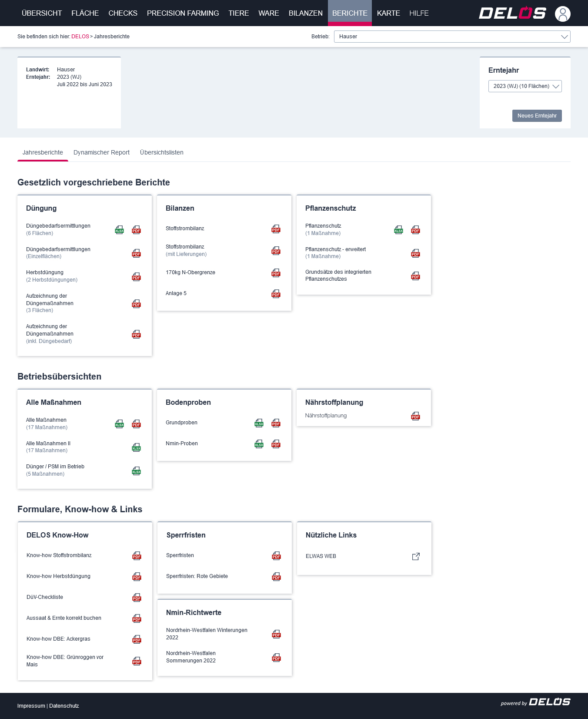Screen dimensions: 588x719
Task: Select the Jahresberichte tab
Action: pyautogui.click(x=43, y=152)
